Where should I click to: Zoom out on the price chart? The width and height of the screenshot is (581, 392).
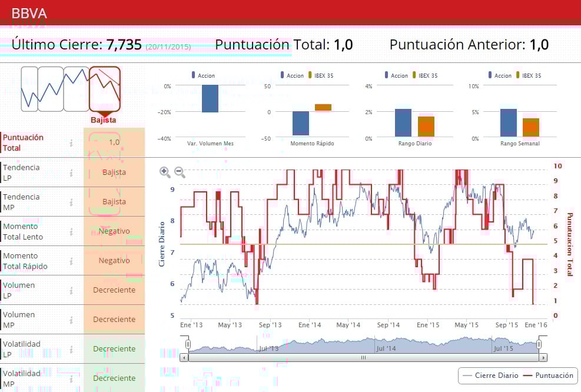tap(180, 172)
